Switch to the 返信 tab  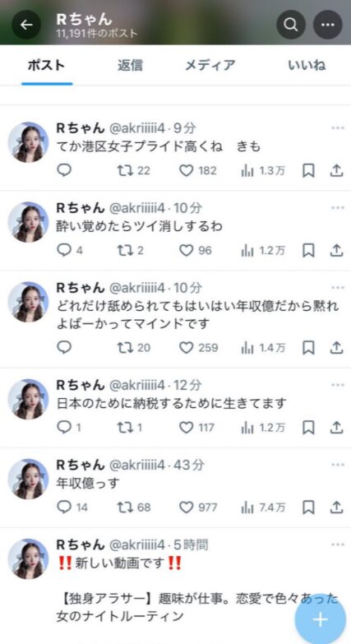[x=130, y=65]
